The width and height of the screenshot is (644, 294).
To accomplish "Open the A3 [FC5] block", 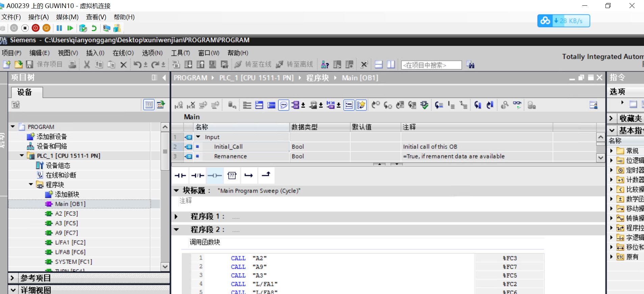I will pyautogui.click(x=66, y=223).
